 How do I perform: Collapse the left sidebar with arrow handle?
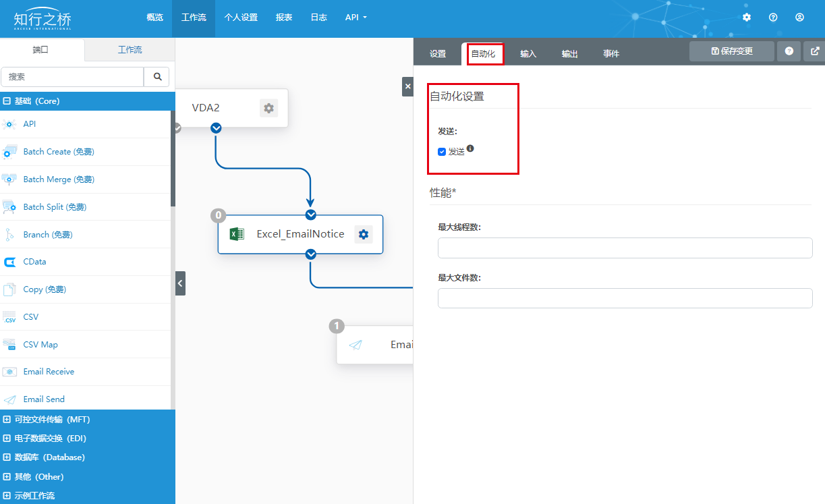pos(180,283)
